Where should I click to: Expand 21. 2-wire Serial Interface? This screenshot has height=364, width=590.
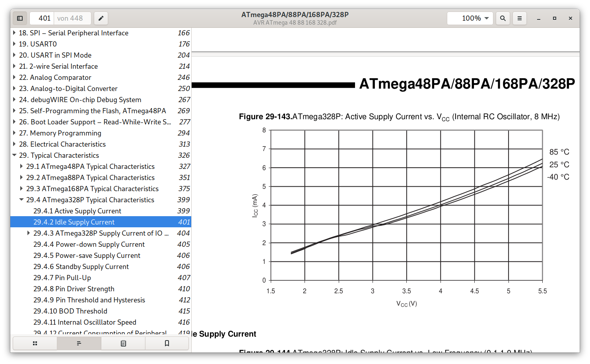(x=14, y=66)
